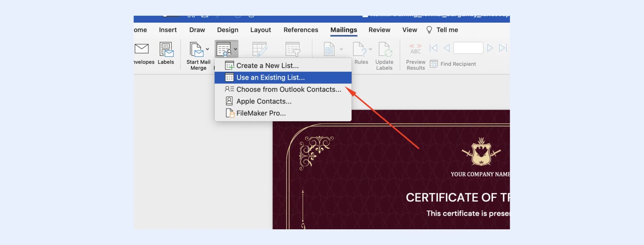Go to the last record
644x245 pixels.
click(502, 48)
